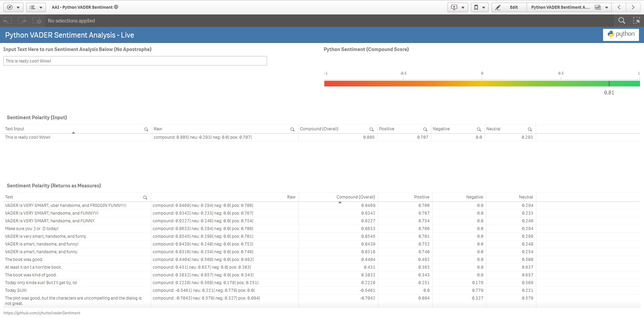Open the navigation compass menu

click(x=13, y=7)
